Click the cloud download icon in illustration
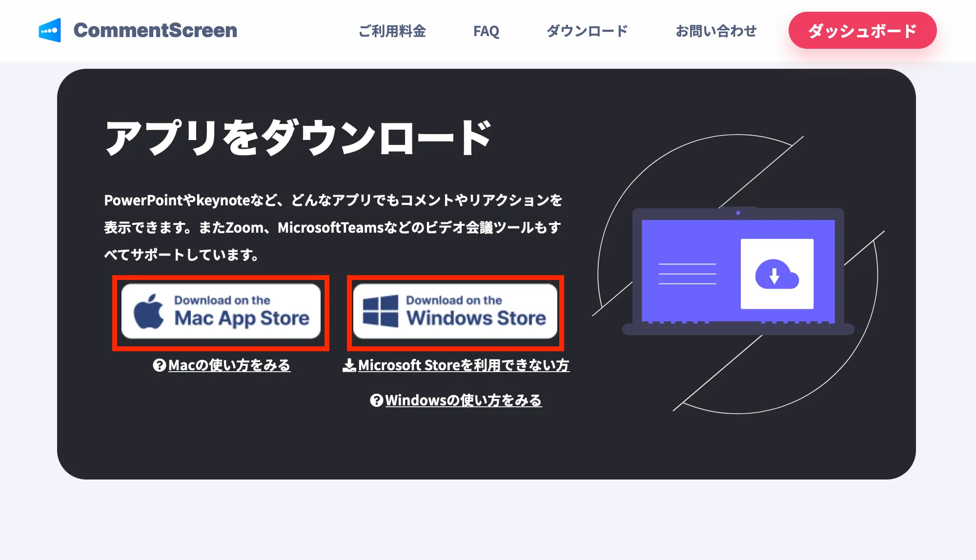Image resolution: width=976 pixels, height=560 pixels. tap(776, 274)
